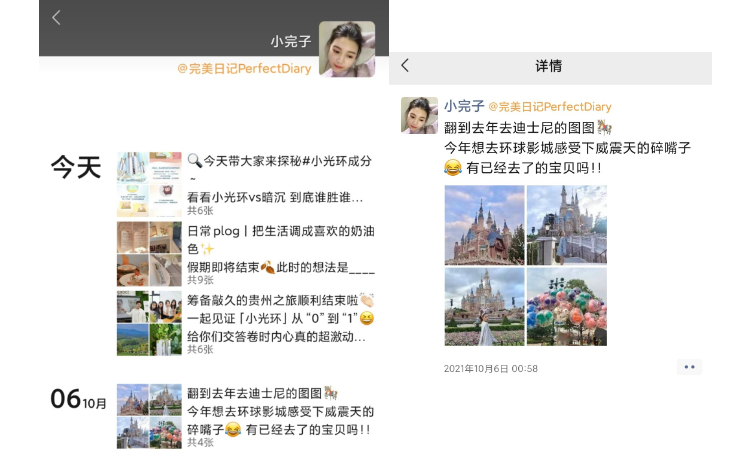Tap the large profile avatar in the album header
The image size is (750, 470).
(x=347, y=48)
